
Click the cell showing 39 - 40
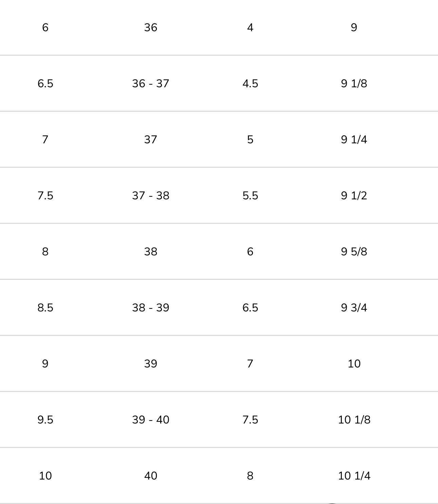coord(150,420)
